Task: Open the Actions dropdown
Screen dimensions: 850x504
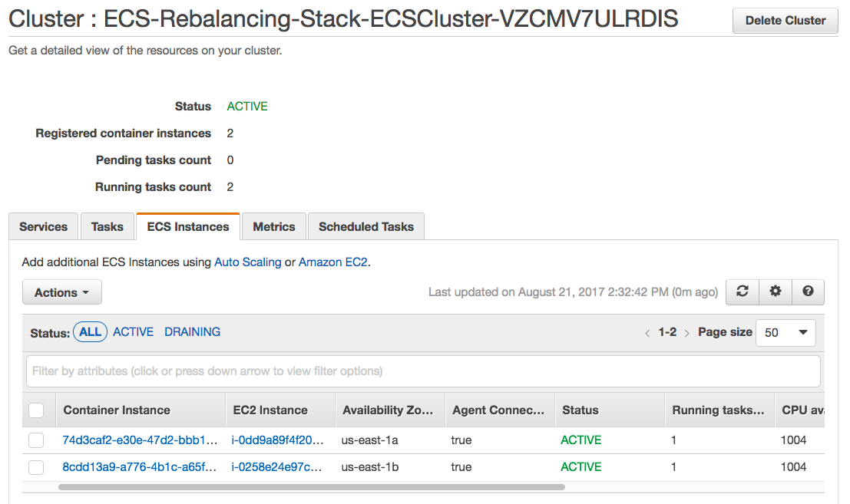Action: click(x=61, y=292)
